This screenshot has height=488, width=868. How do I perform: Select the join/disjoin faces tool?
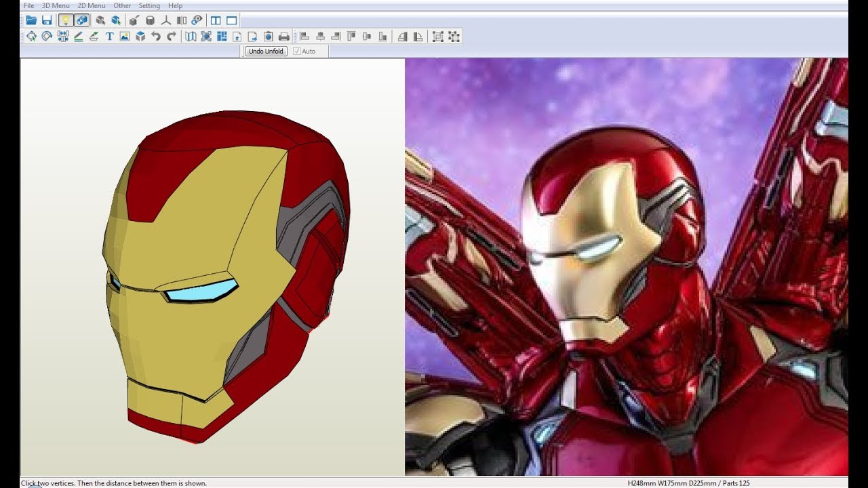(63, 37)
